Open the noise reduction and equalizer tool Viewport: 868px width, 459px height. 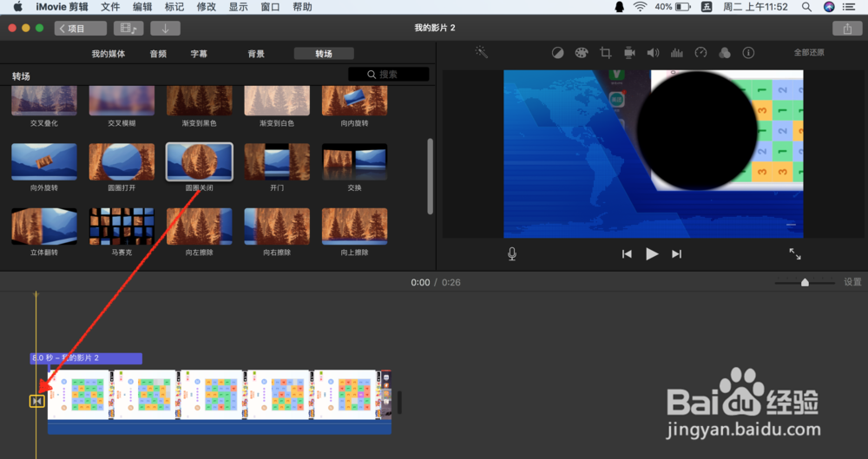676,53
